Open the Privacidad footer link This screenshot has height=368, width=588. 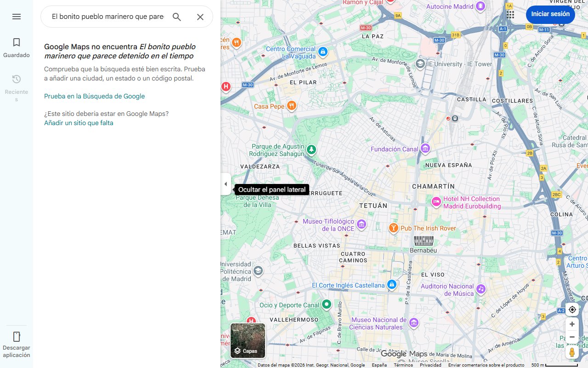[430, 364]
